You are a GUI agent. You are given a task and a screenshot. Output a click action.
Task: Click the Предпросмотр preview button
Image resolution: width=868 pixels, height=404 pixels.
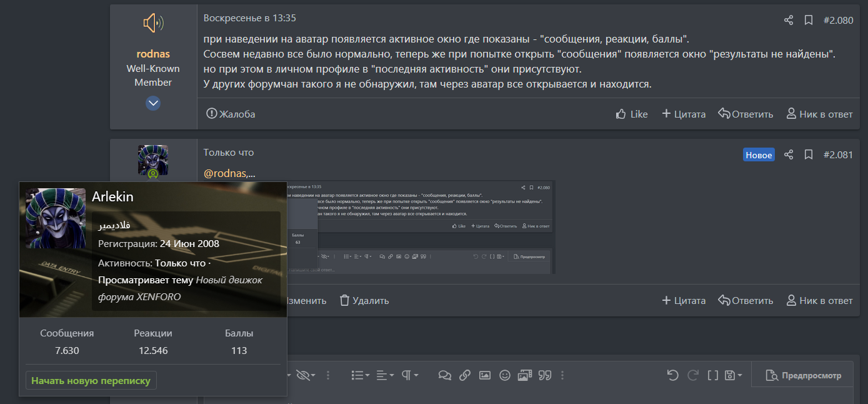click(803, 375)
